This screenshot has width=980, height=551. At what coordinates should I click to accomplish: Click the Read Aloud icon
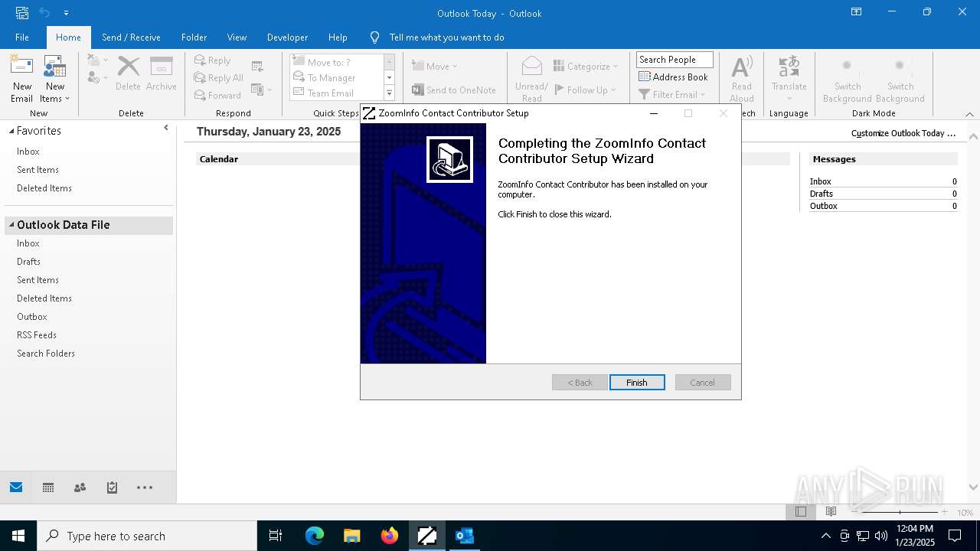[742, 79]
